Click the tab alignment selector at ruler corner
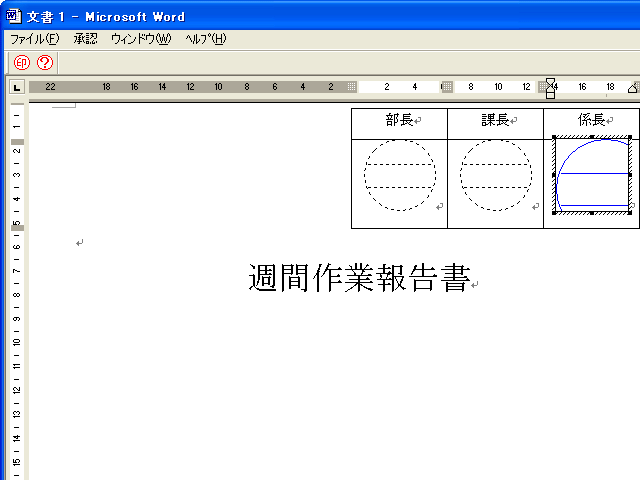Viewport: 640px width, 480px height. coord(15,88)
